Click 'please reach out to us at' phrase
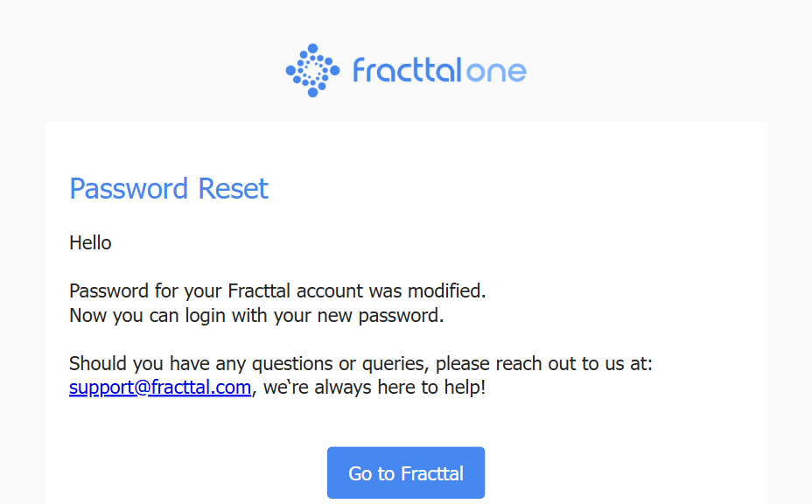The width and height of the screenshot is (812, 504). (x=543, y=364)
